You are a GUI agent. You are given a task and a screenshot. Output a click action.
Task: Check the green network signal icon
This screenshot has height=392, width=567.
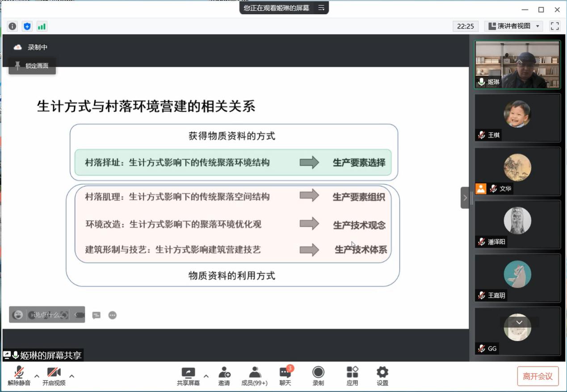click(x=42, y=26)
